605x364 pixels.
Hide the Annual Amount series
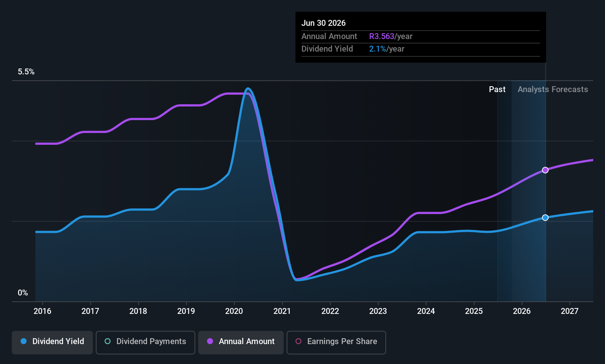pyautogui.click(x=241, y=343)
